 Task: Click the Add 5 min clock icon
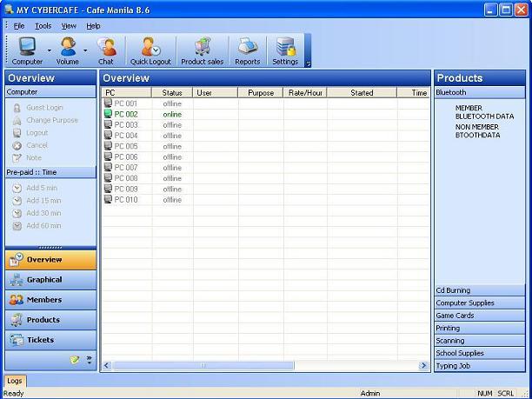(17, 189)
